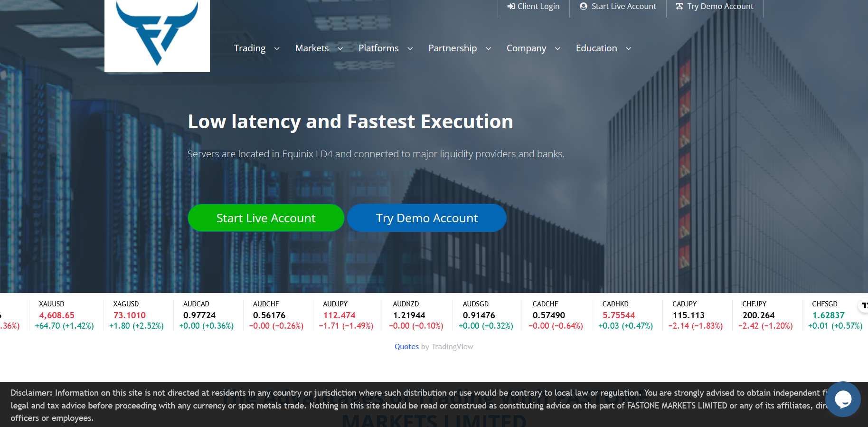Viewport: 868px width, 427px height.
Task: Open the Quotes link by TradingView
Action: click(406, 347)
